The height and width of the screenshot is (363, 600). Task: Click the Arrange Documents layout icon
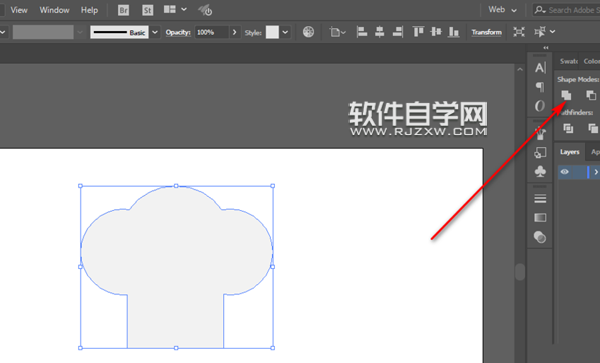(170, 10)
